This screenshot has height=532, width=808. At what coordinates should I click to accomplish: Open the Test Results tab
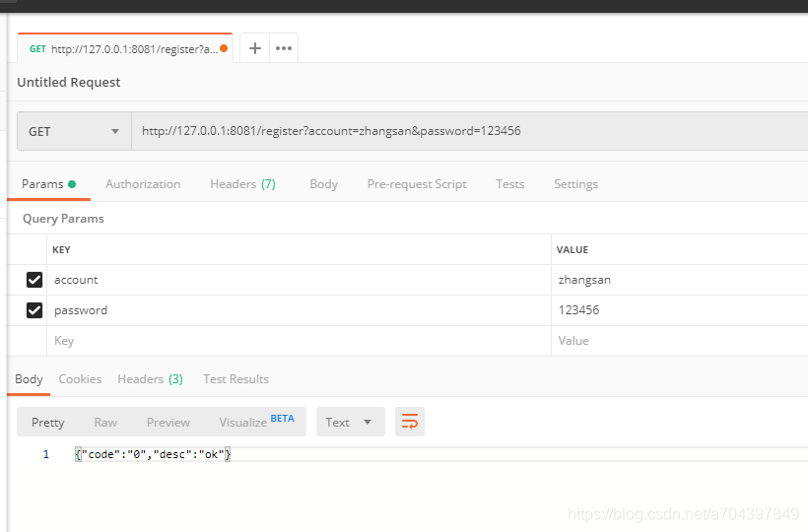click(x=236, y=379)
